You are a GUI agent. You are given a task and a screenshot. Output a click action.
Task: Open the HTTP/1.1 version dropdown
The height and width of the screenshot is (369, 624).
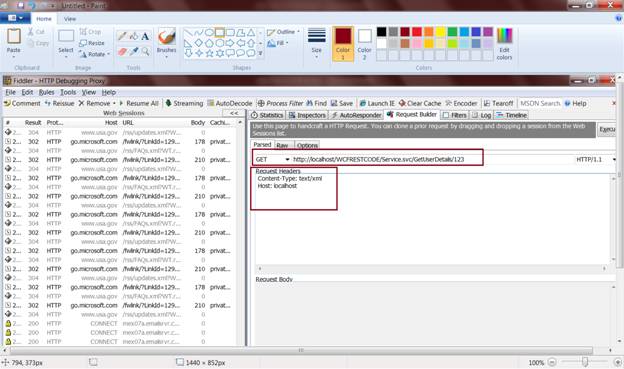tap(614, 160)
